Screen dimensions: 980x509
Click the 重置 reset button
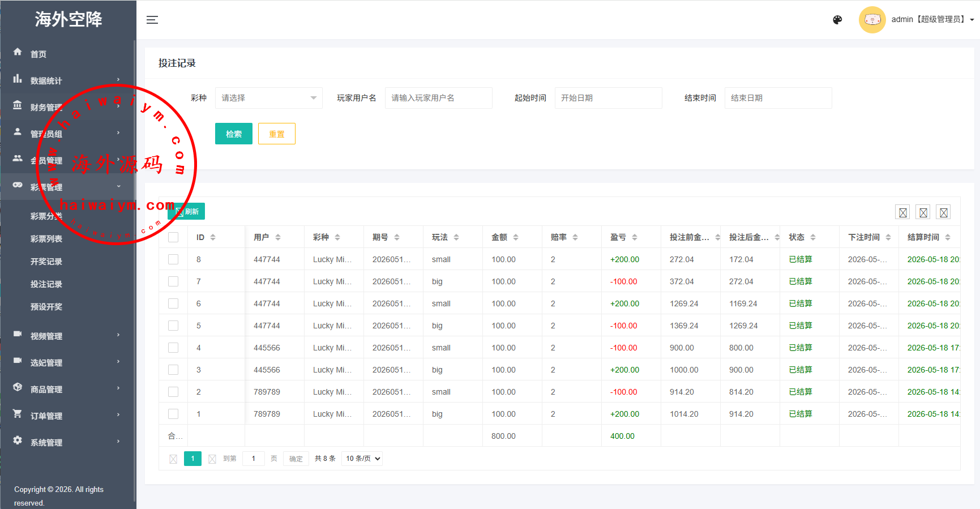pyautogui.click(x=277, y=134)
